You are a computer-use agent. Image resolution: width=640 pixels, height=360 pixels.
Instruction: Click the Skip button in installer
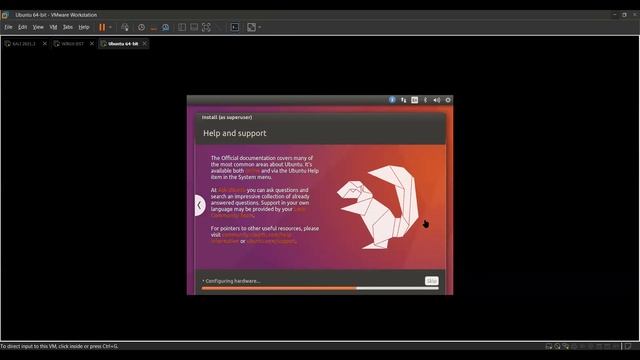pyautogui.click(x=431, y=281)
